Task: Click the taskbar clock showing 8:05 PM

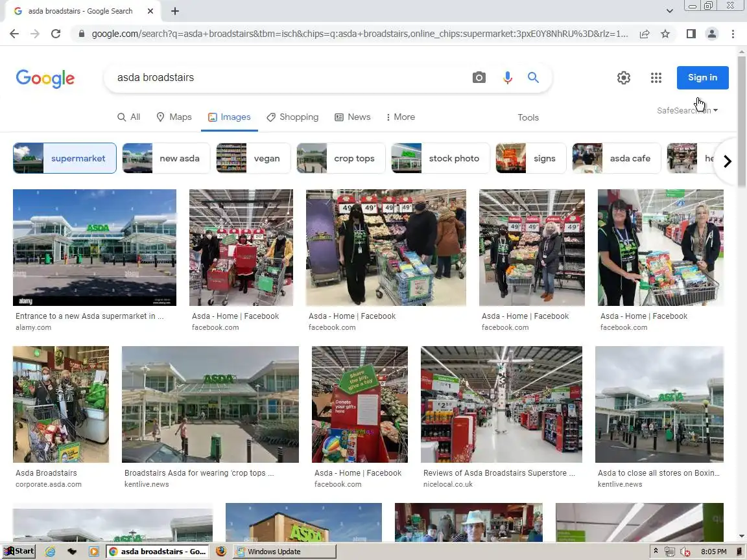Action: (x=714, y=552)
